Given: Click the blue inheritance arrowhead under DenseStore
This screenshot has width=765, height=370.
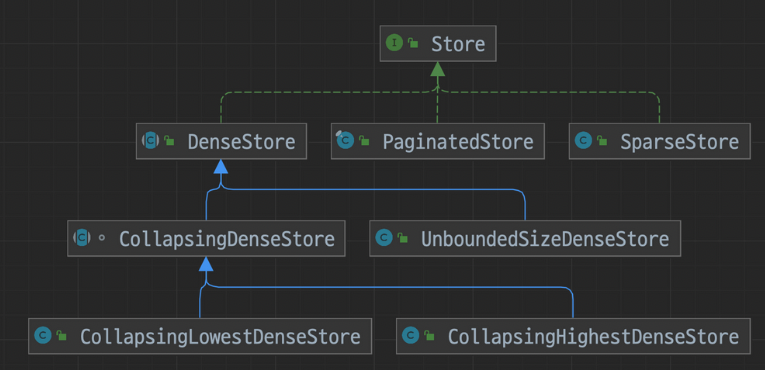Looking at the screenshot, I should tap(221, 166).
